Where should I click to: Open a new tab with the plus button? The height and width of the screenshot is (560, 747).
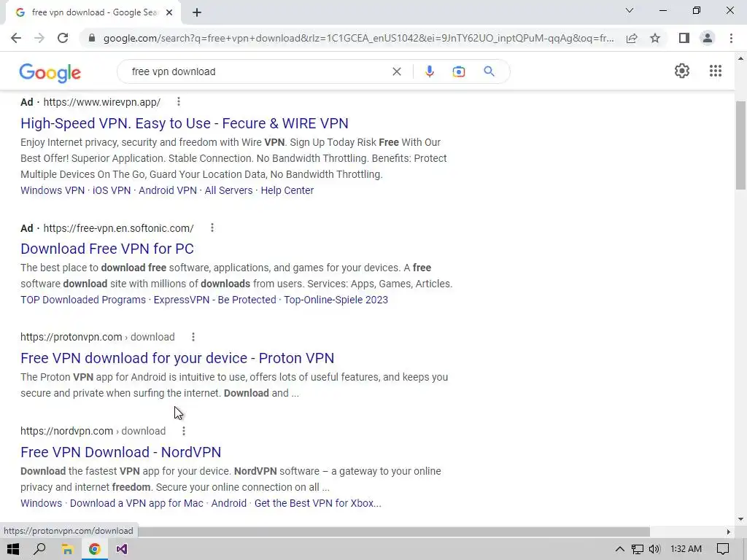pyautogui.click(x=197, y=12)
